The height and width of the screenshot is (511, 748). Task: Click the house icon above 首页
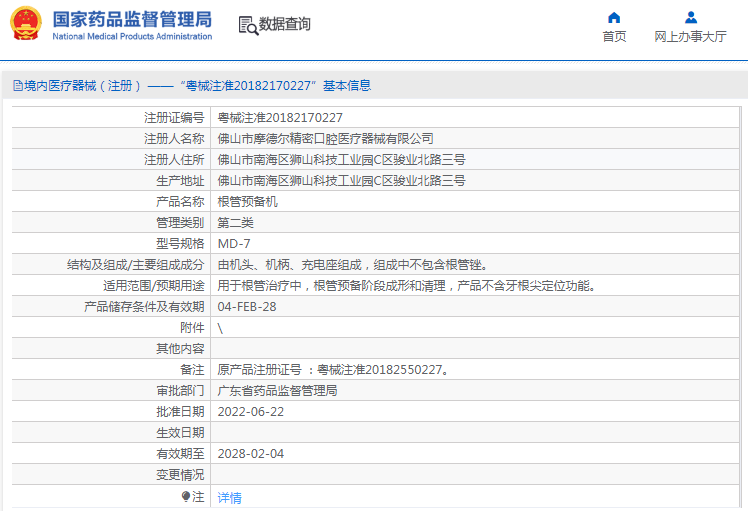point(614,17)
